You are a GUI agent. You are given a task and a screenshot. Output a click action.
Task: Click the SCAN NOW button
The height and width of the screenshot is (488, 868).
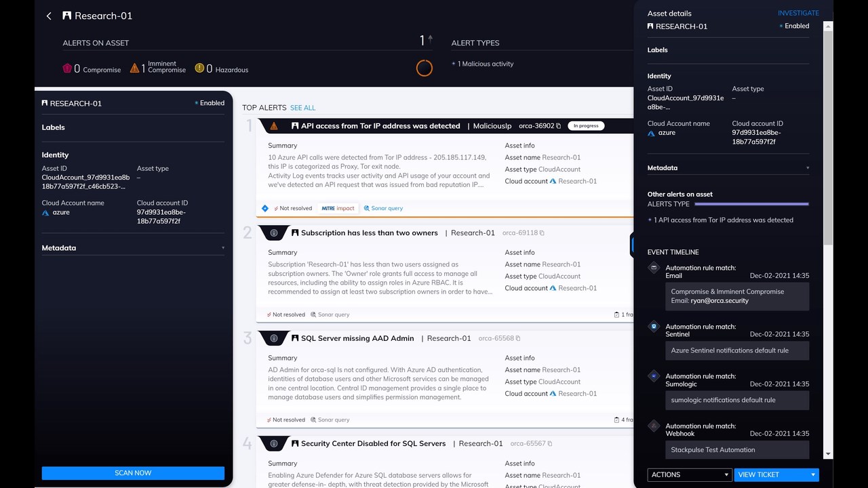[133, 473]
